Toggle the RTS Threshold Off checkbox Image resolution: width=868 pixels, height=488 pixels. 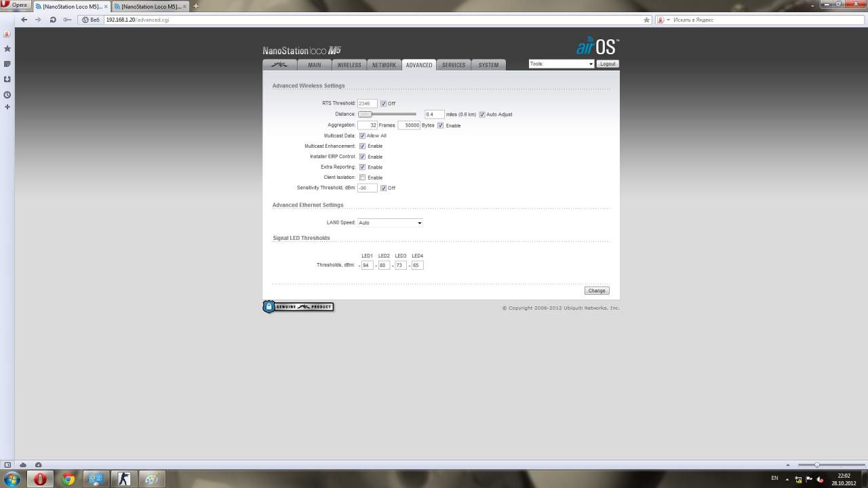pos(383,104)
